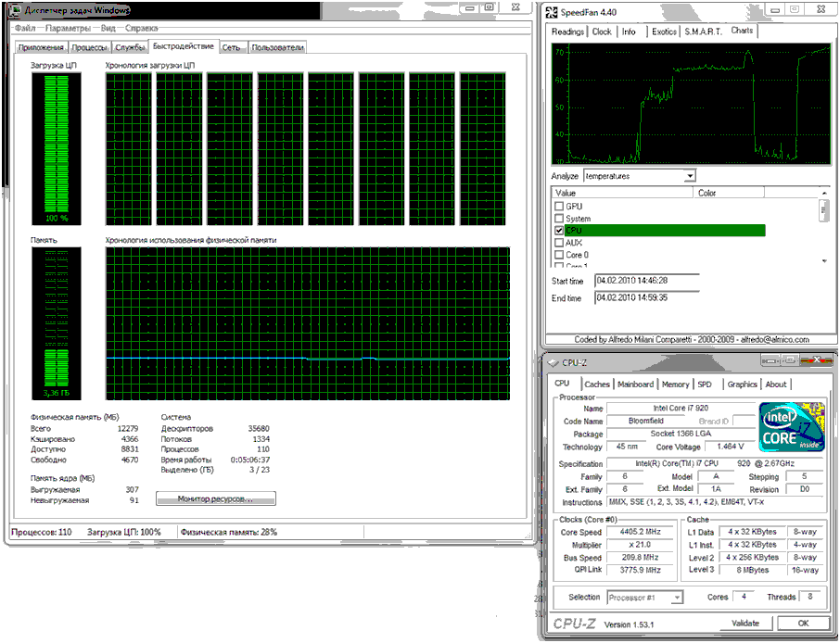
Task: Open the Analyze temperatures dropdown
Action: [690, 176]
